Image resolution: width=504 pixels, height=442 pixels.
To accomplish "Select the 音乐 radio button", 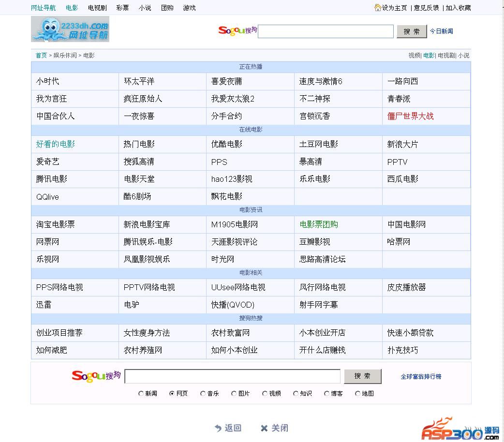I will (x=203, y=394).
